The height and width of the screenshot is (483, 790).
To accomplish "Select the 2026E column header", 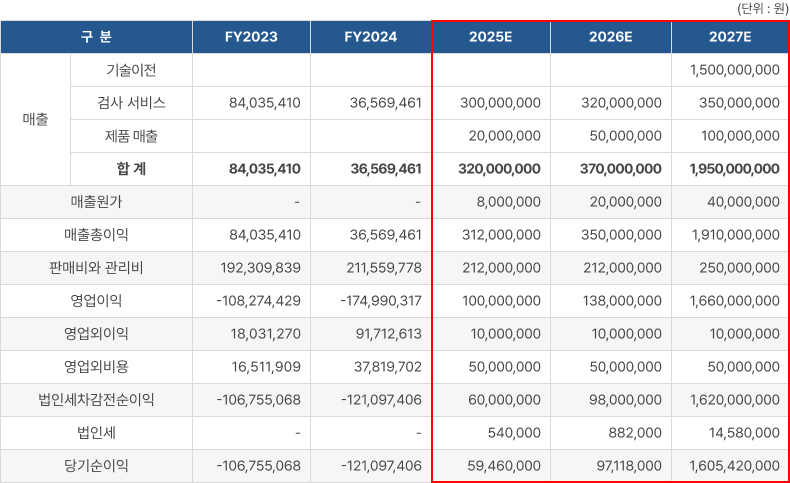I will click(610, 37).
